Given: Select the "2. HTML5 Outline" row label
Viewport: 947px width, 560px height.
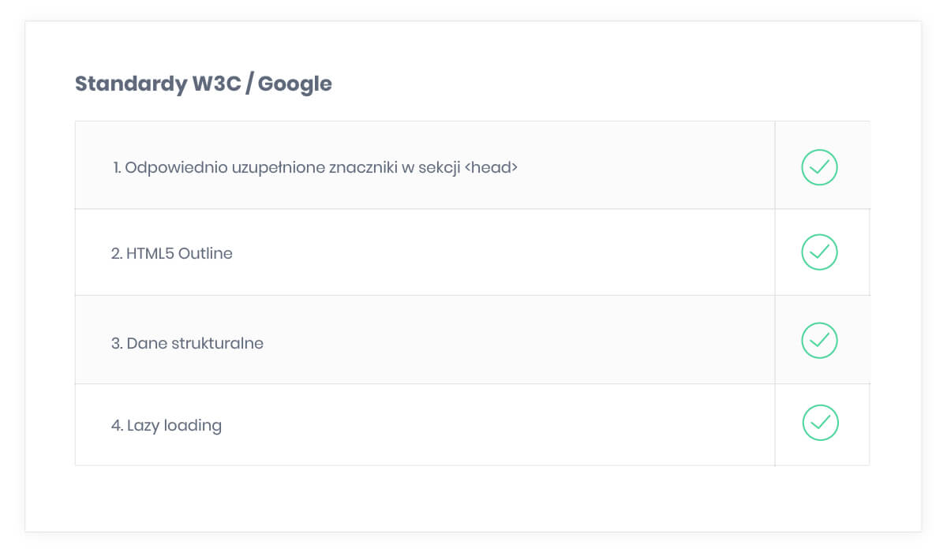Looking at the screenshot, I should (x=172, y=253).
